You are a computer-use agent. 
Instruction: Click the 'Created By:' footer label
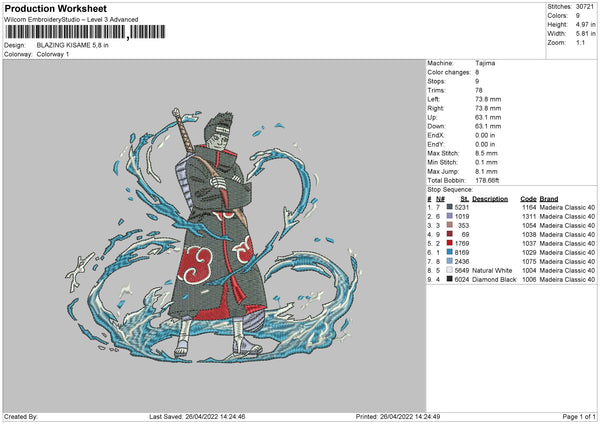point(21,416)
